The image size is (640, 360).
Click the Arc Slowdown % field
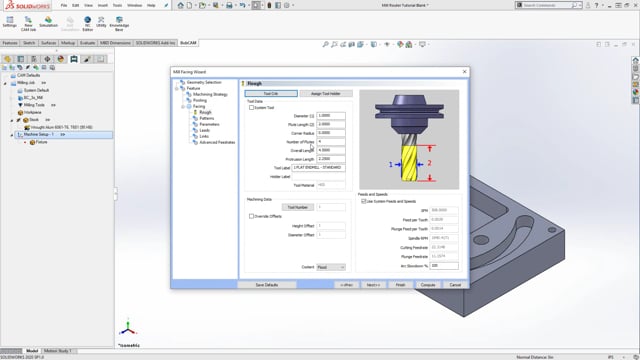pos(444,266)
